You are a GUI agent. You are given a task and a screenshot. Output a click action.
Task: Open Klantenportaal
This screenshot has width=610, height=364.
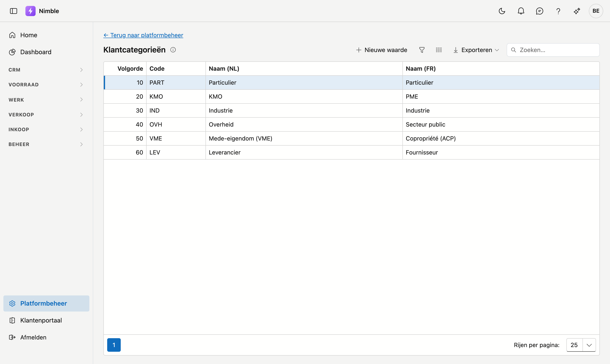[46, 320]
